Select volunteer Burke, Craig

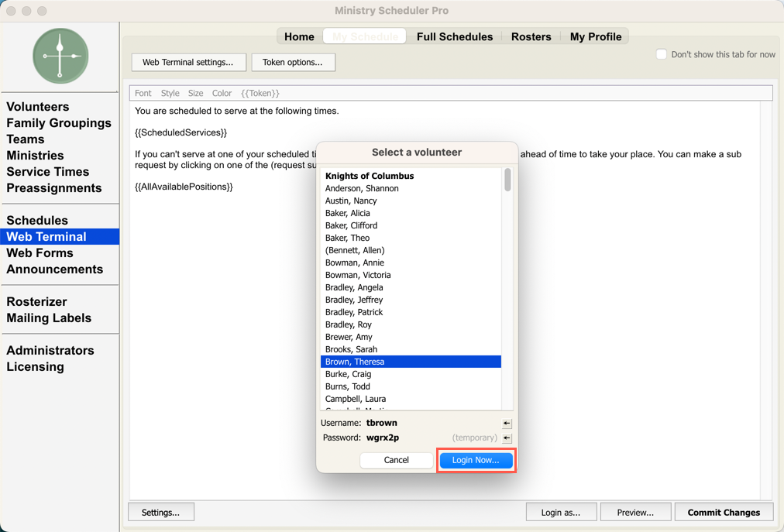[x=411, y=375]
